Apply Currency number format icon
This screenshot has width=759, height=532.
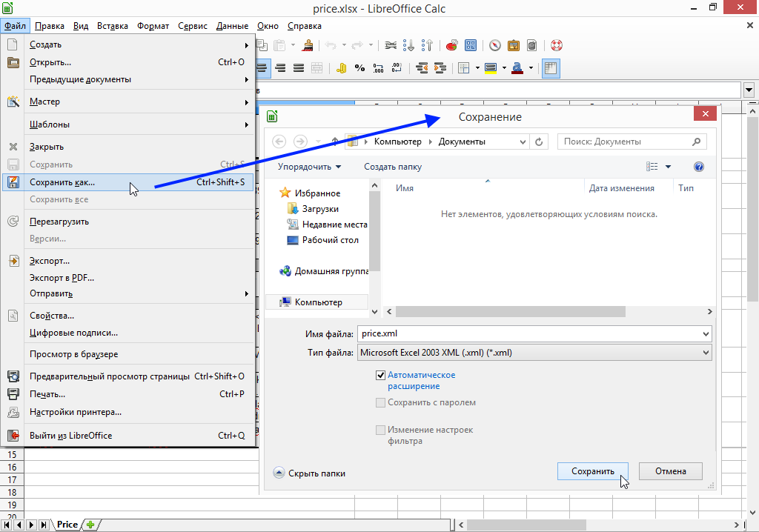coord(341,68)
